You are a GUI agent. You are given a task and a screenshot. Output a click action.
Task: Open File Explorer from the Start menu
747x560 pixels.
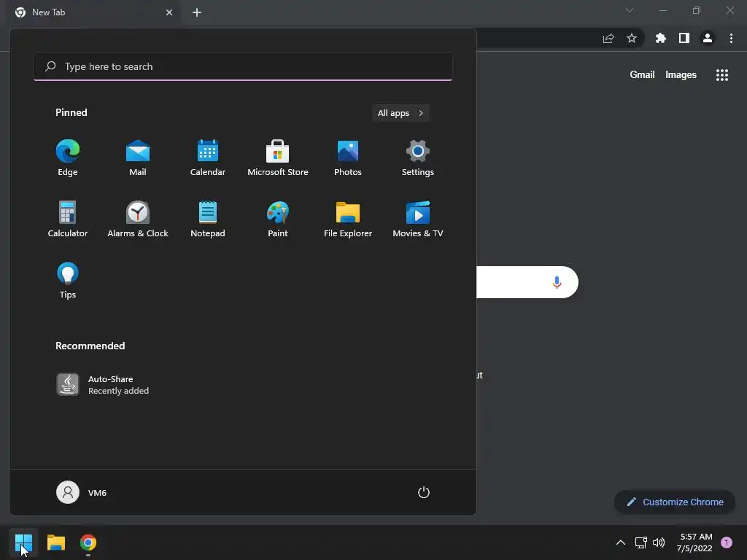click(x=348, y=219)
